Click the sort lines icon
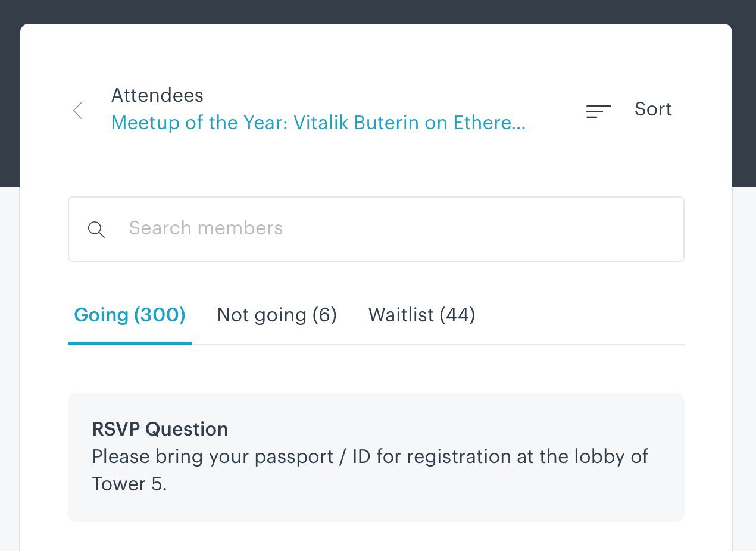This screenshot has height=551, width=756. pyautogui.click(x=598, y=111)
